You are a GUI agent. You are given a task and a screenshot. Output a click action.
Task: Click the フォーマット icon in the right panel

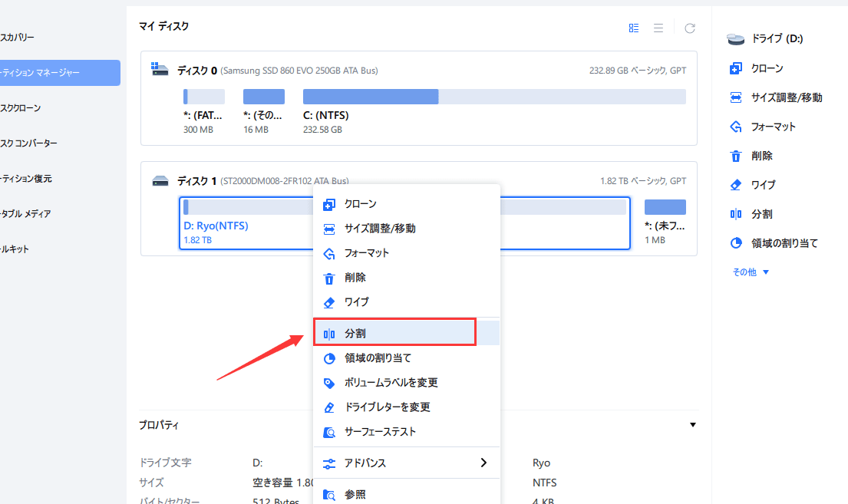(x=736, y=127)
